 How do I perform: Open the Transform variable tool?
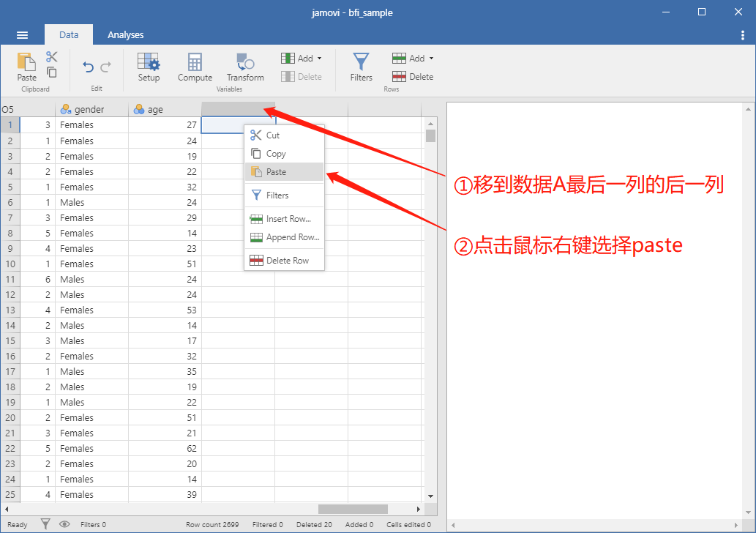pyautogui.click(x=245, y=67)
